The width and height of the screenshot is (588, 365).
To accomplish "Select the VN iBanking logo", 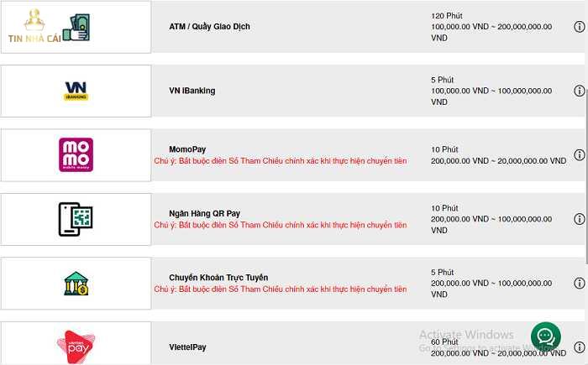I will (x=76, y=91).
